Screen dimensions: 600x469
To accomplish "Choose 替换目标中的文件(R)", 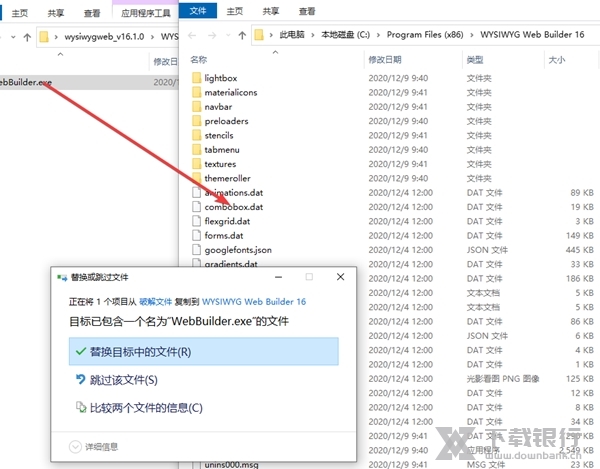I will pyautogui.click(x=204, y=352).
